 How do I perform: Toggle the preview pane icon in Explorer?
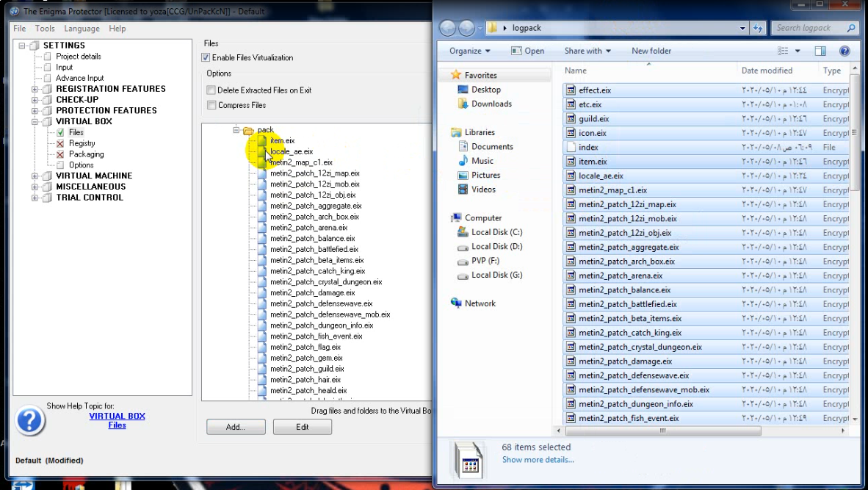[x=820, y=51]
